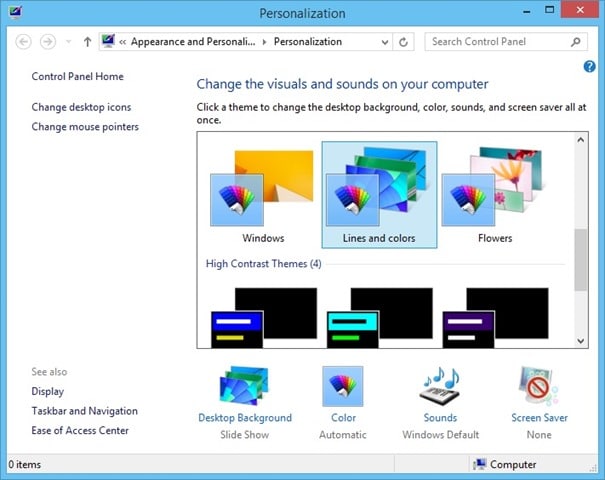Click the Back navigation arrow
Image resolution: width=605 pixels, height=480 pixels.
[24, 42]
